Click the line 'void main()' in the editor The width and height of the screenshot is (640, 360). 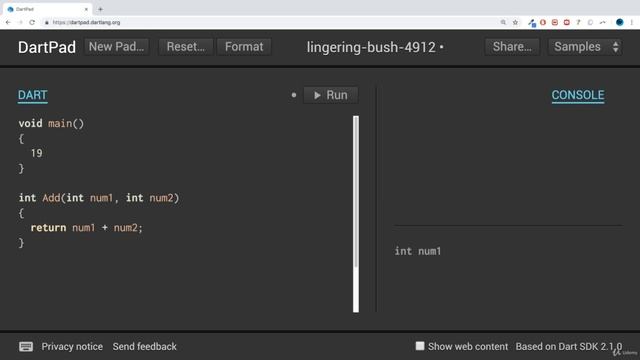point(51,123)
